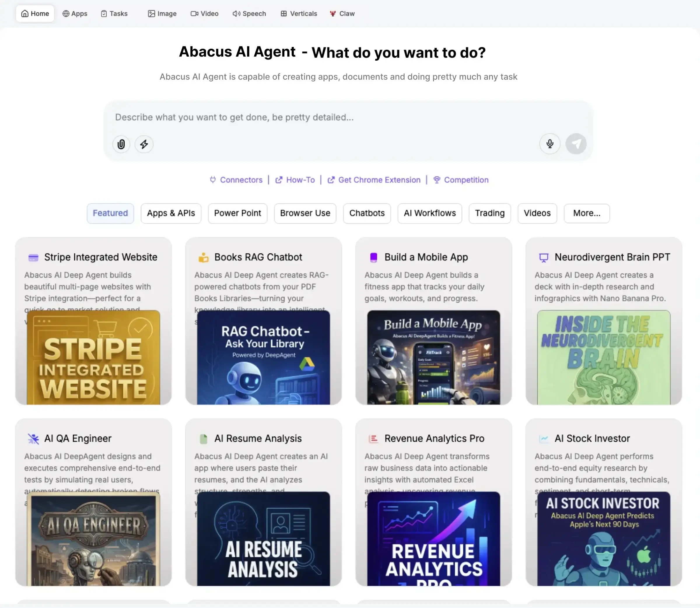Open the Image section in the top navigation
Viewport: 700px width, 608px height.
(x=162, y=14)
